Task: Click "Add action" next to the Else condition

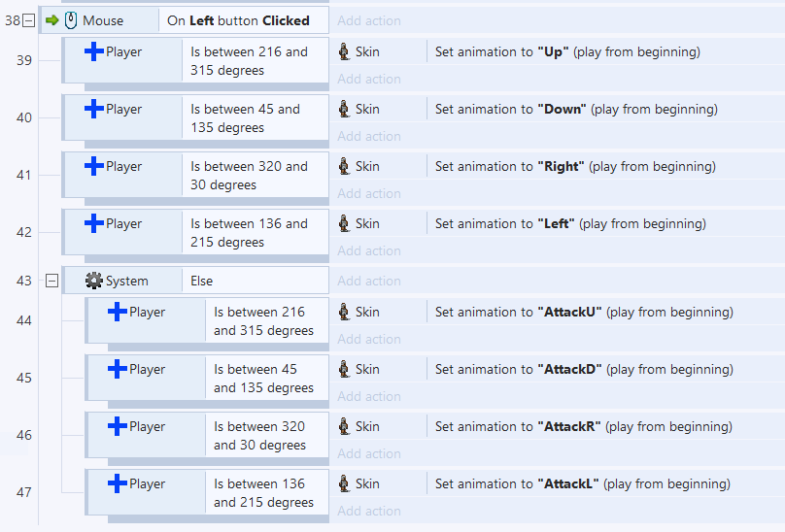Action: pyautogui.click(x=369, y=281)
